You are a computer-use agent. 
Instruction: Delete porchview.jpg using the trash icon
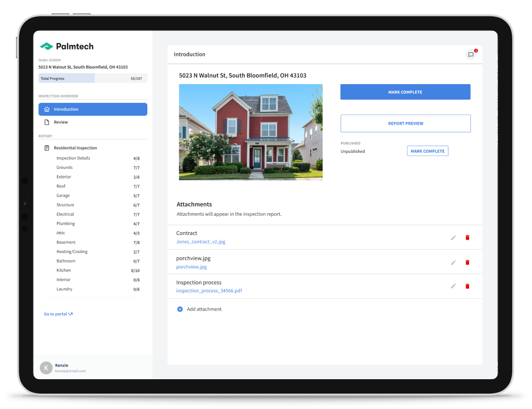coord(467,262)
